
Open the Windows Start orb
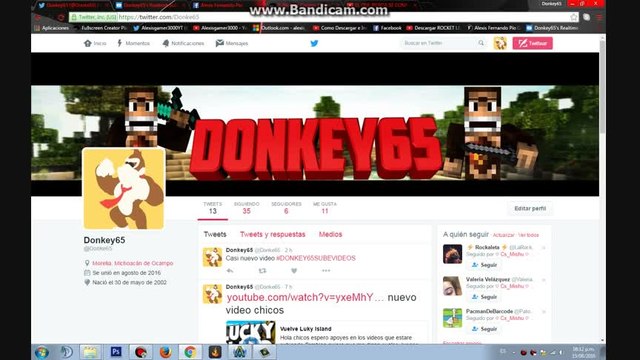tap(42, 352)
